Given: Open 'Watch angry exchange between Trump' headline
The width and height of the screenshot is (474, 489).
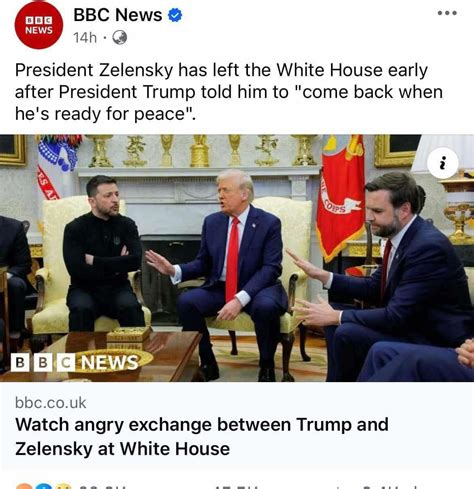Looking at the screenshot, I should (x=202, y=436).
